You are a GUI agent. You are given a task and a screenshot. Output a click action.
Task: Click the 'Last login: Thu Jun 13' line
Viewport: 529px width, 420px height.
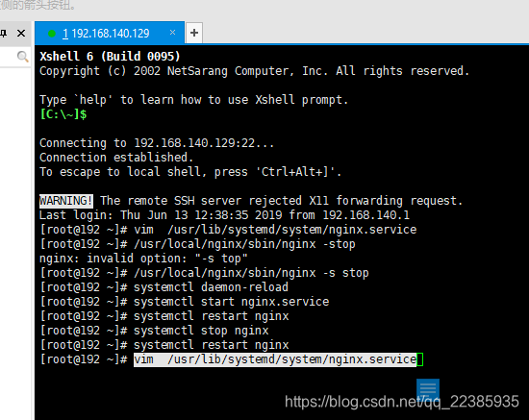[224, 215]
